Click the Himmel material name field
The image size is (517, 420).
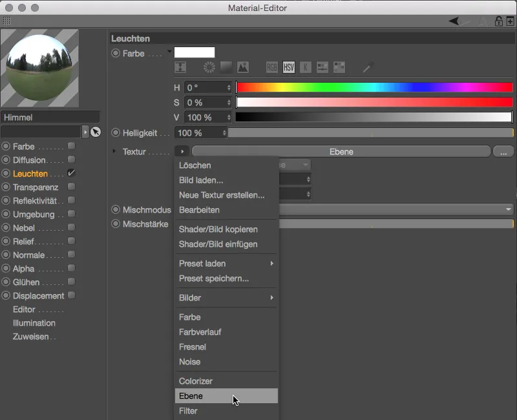[x=50, y=118]
